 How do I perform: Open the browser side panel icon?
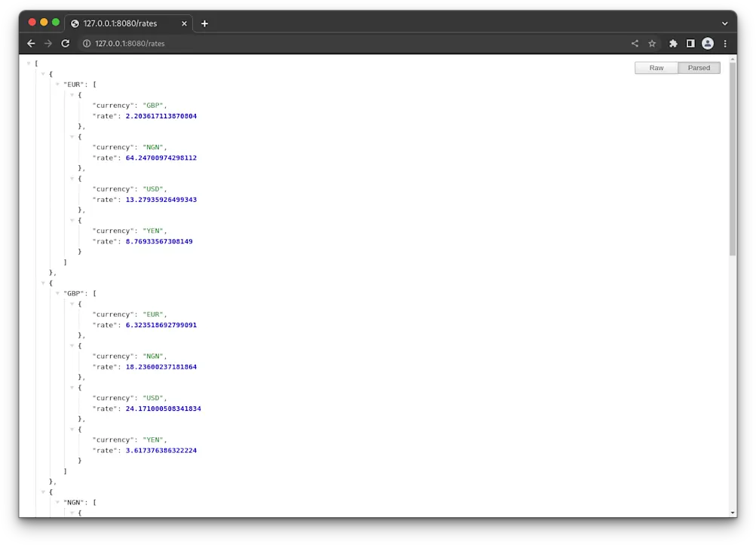690,43
